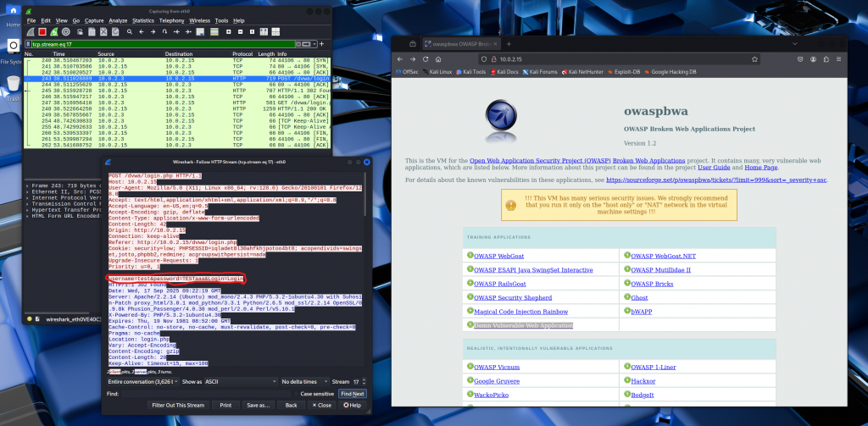Restart current capture in Wireshark toolbar
868x426 pixels.
[54, 31]
